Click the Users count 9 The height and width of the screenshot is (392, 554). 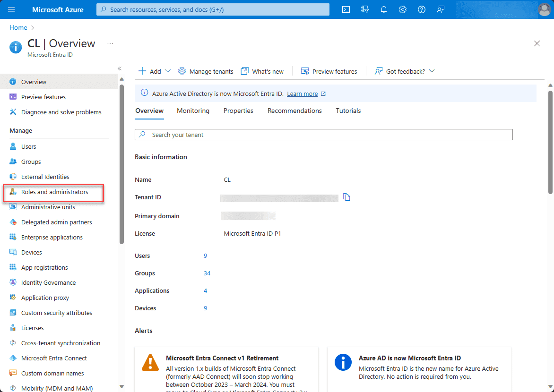tap(205, 256)
